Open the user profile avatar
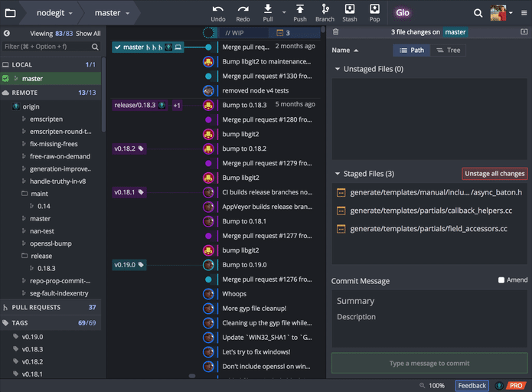 (498, 13)
